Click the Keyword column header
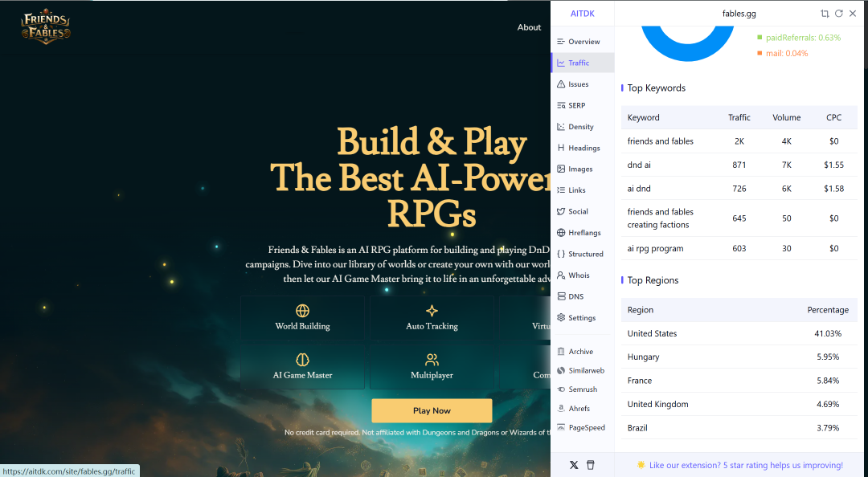868x477 pixels. click(643, 117)
